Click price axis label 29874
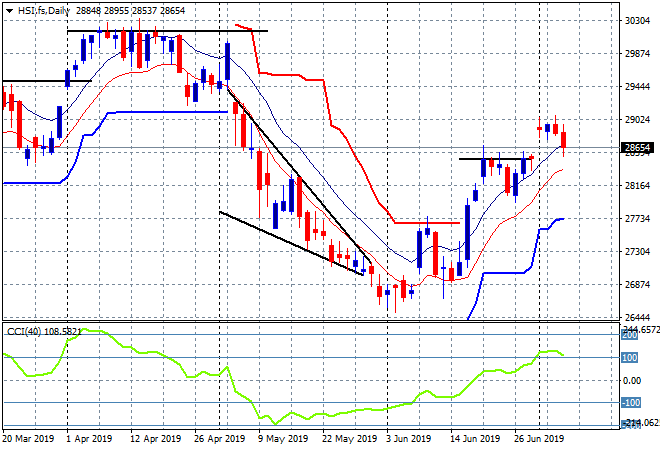The image size is (660, 450). click(x=637, y=54)
